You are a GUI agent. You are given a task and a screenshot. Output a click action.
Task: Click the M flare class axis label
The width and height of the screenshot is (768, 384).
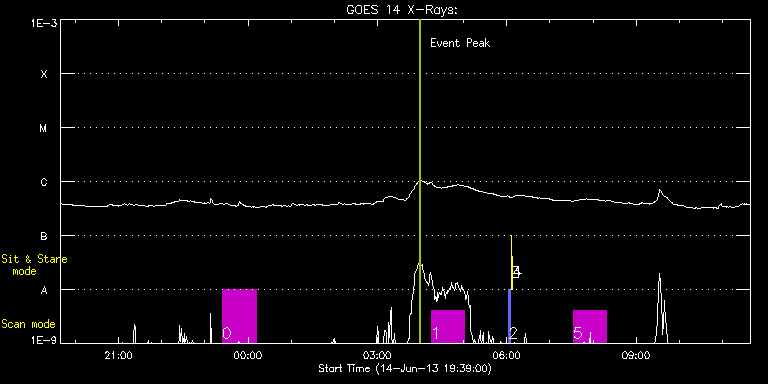click(x=44, y=128)
